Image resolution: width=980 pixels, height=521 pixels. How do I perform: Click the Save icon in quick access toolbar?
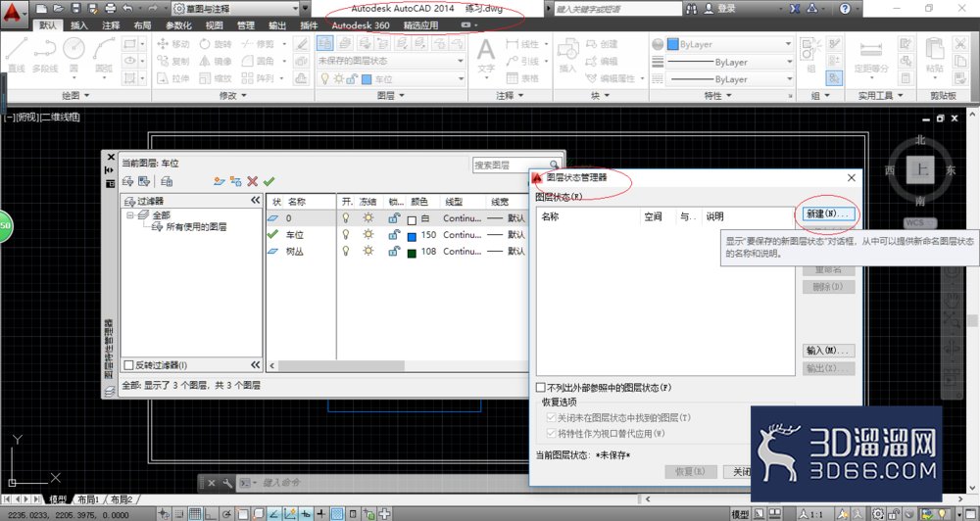pyautogui.click(x=76, y=9)
